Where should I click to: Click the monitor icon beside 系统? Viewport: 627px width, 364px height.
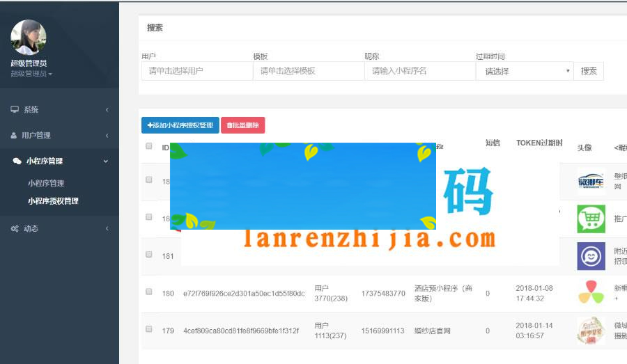(15, 109)
